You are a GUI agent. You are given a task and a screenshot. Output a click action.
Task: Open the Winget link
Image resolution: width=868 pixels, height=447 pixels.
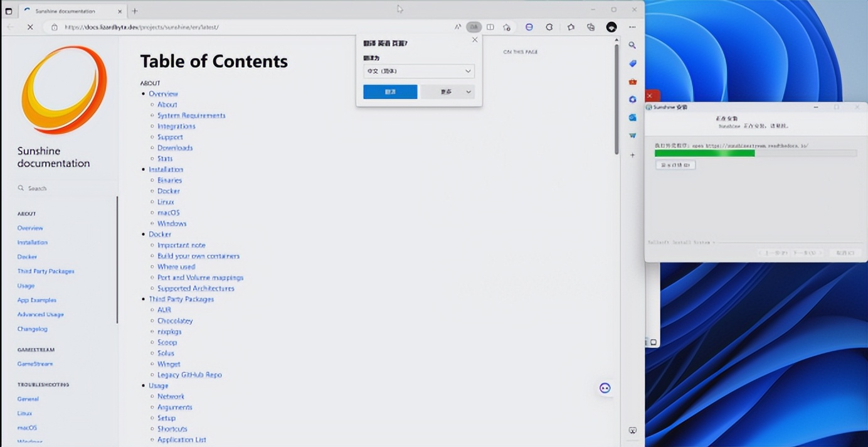coord(169,364)
